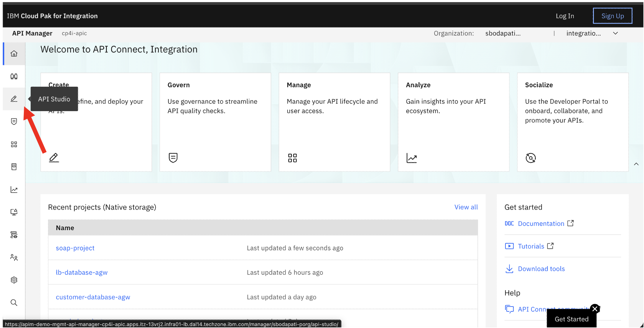
Task: Click the monitor alert icon in sidebar
Action: 14,212
